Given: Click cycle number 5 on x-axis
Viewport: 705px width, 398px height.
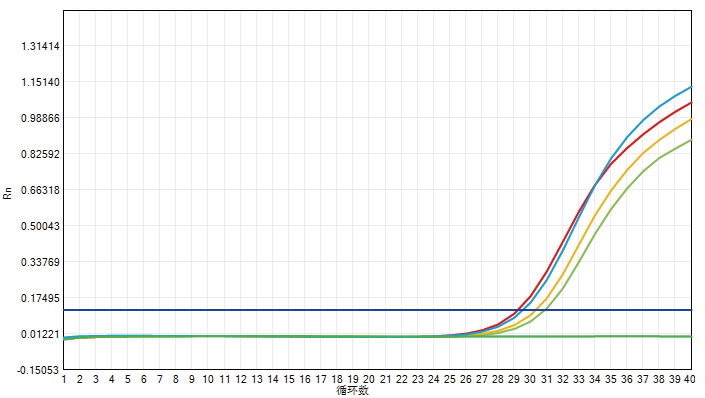Looking at the screenshot, I should (128, 379).
